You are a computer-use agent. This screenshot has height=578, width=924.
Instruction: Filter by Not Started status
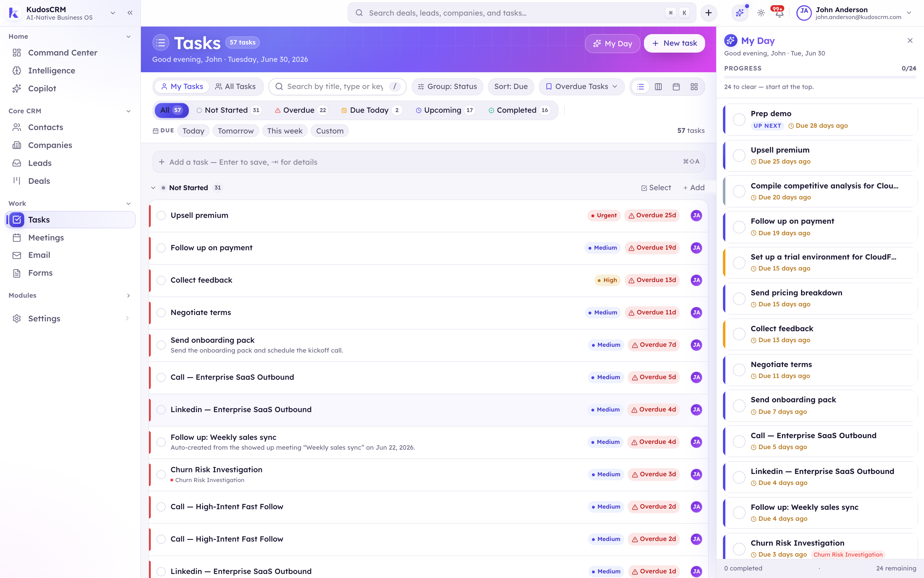click(x=228, y=110)
